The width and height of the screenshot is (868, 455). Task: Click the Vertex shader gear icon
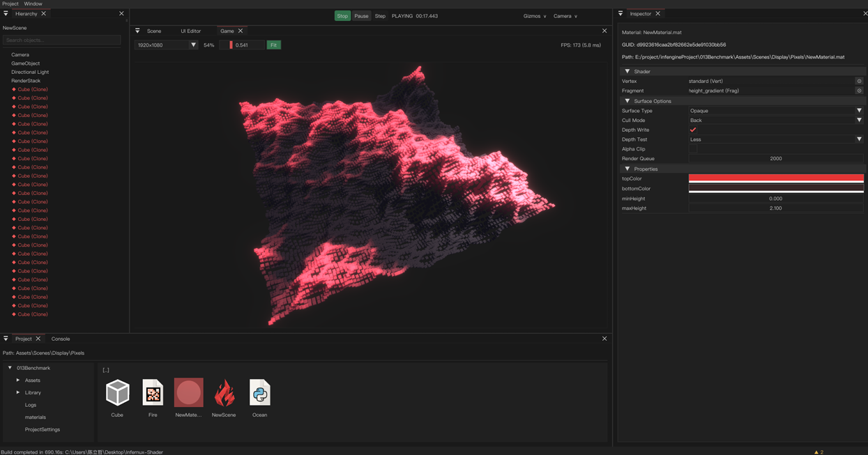click(x=860, y=81)
